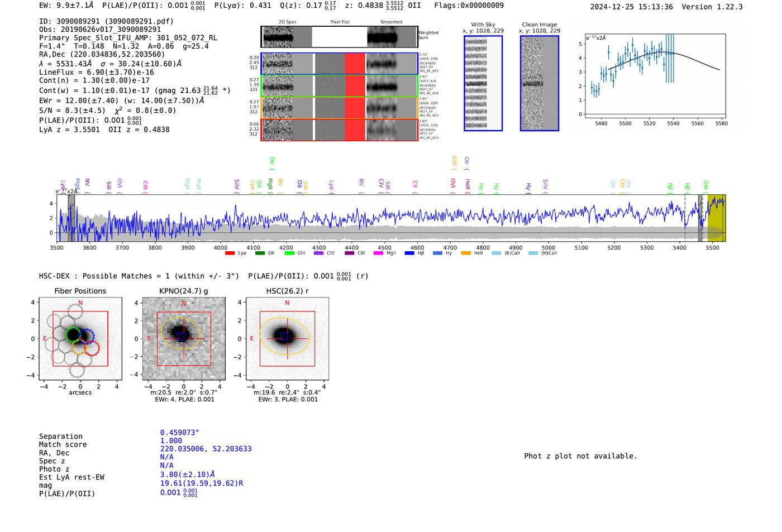Click the Primary Spec_Slot_IFU_AMP line
The height and width of the screenshot is (532, 782).
[x=128, y=38]
